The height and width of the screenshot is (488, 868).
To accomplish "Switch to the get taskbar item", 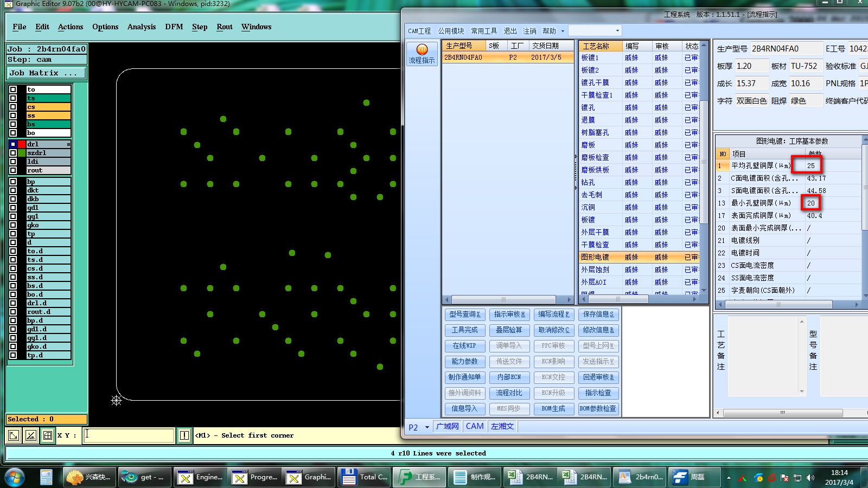I will point(145,477).
